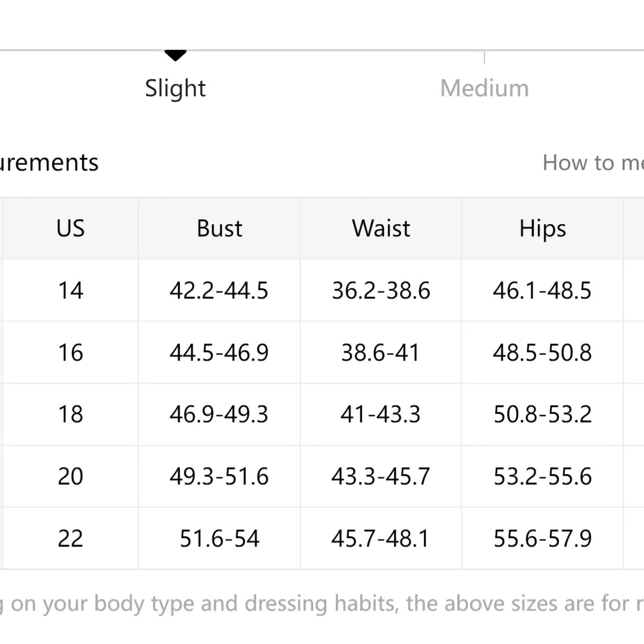Click the US column header
Image resolution: width=644 pixels, height=644 pixels.
point(71,228)
